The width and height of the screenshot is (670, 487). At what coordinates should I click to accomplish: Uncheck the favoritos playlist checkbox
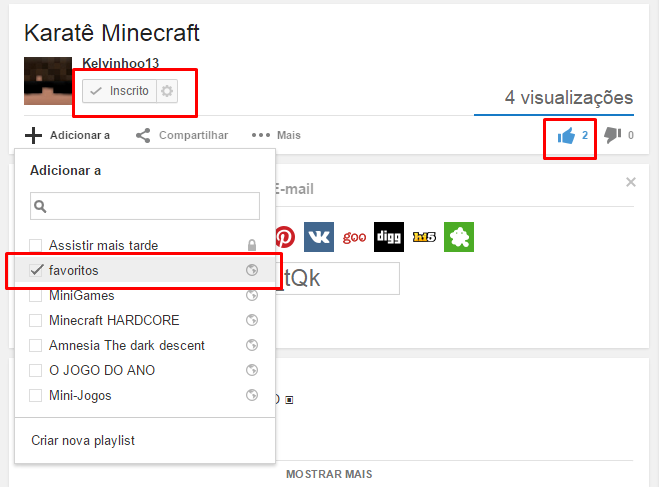click(36, 270)
